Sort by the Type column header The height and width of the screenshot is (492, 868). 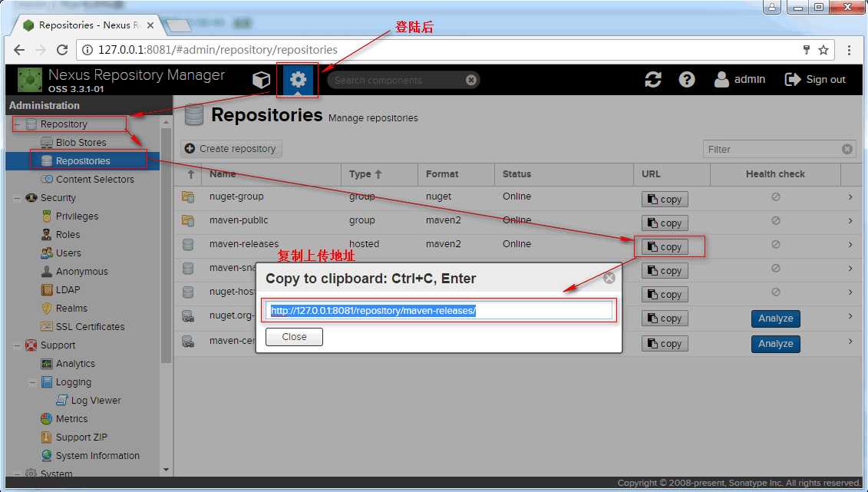pyautogui.click(x=379, y=173)
